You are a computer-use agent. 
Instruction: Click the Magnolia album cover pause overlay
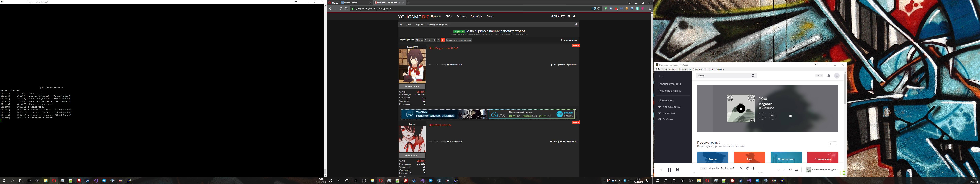[x=741, y=109]
